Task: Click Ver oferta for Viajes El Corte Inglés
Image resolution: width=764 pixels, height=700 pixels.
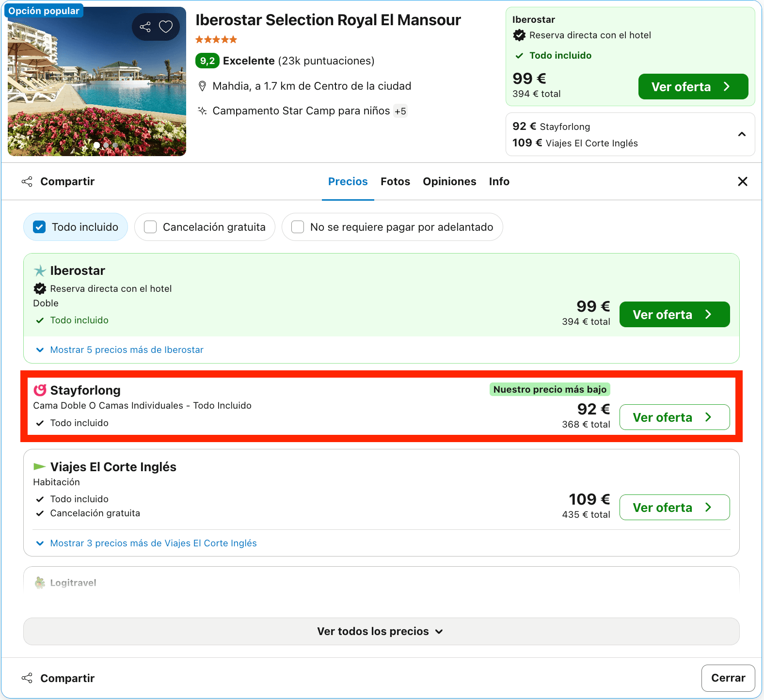Action: [x=675, y=508]
